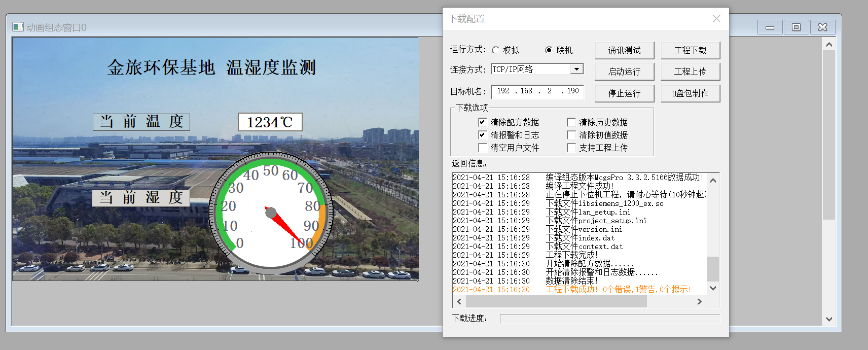Click the log horizontal scroll left arrow
Screen dimensions: 868x350
[459, 301]
